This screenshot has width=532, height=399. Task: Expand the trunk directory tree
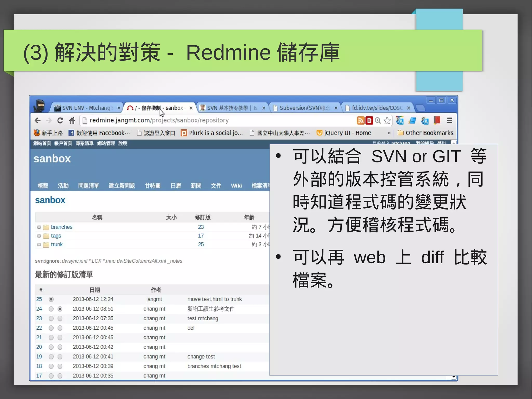pyautogui.click(x=39, y=245)
